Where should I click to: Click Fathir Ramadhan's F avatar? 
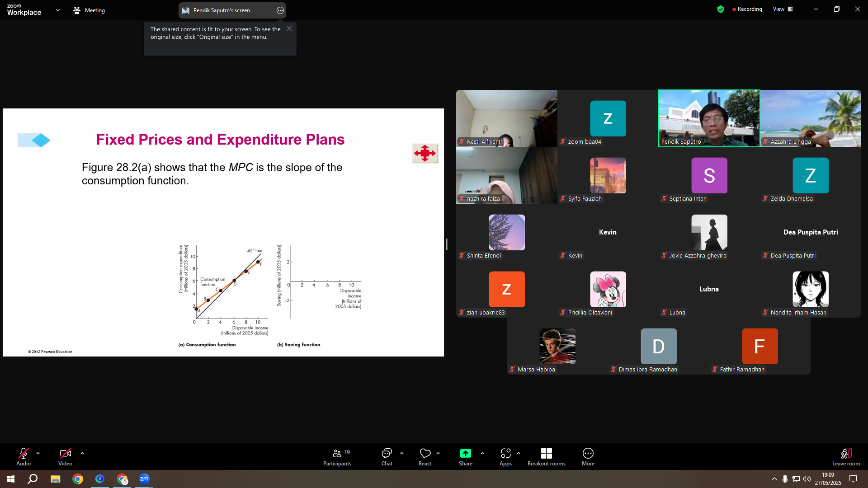point(760,346)
